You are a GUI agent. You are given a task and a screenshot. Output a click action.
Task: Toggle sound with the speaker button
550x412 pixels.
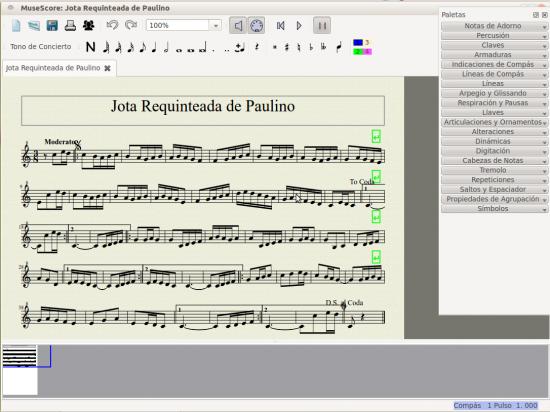point(238,26)
